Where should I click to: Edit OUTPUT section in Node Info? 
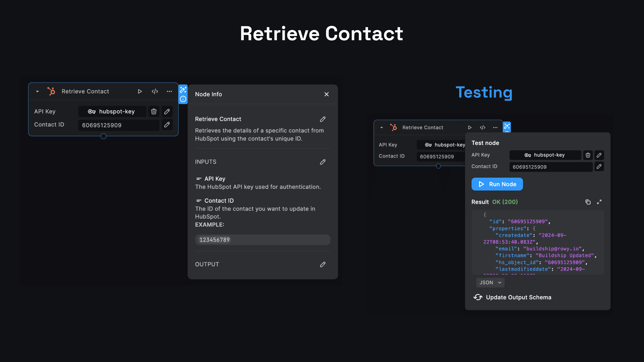(x=323, y=264)
